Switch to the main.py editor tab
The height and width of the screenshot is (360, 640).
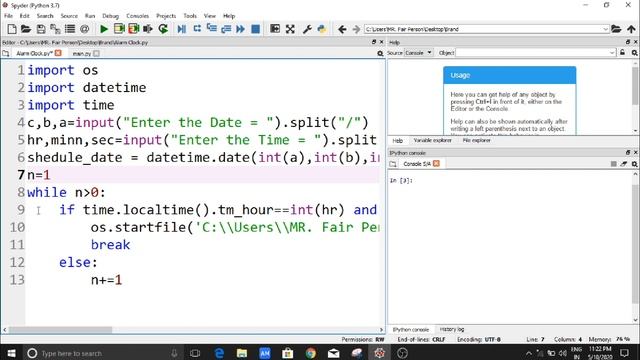82,53
